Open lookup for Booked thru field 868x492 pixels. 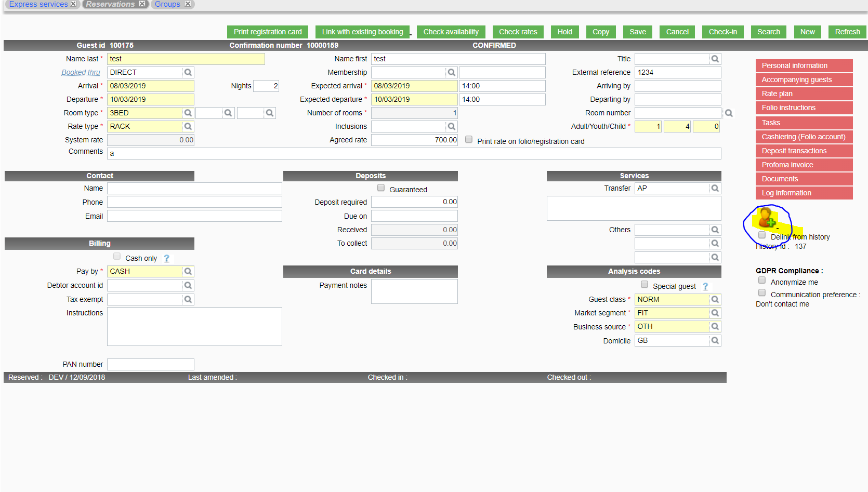pos(188,72)
